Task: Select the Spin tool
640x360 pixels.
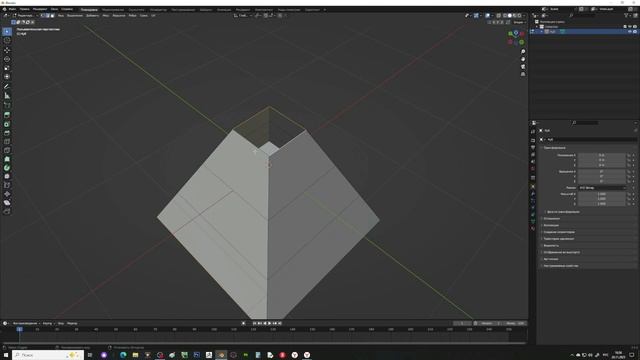Action: pos(7,168)
